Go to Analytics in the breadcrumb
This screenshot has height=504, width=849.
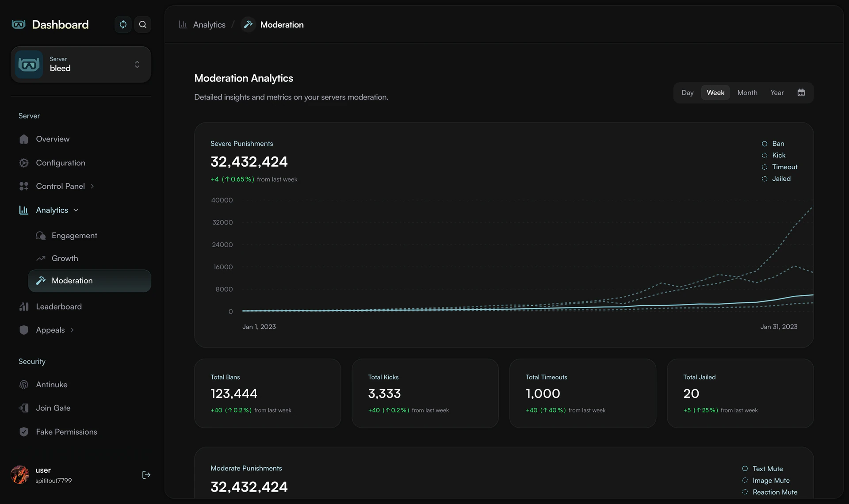[202, 25]
